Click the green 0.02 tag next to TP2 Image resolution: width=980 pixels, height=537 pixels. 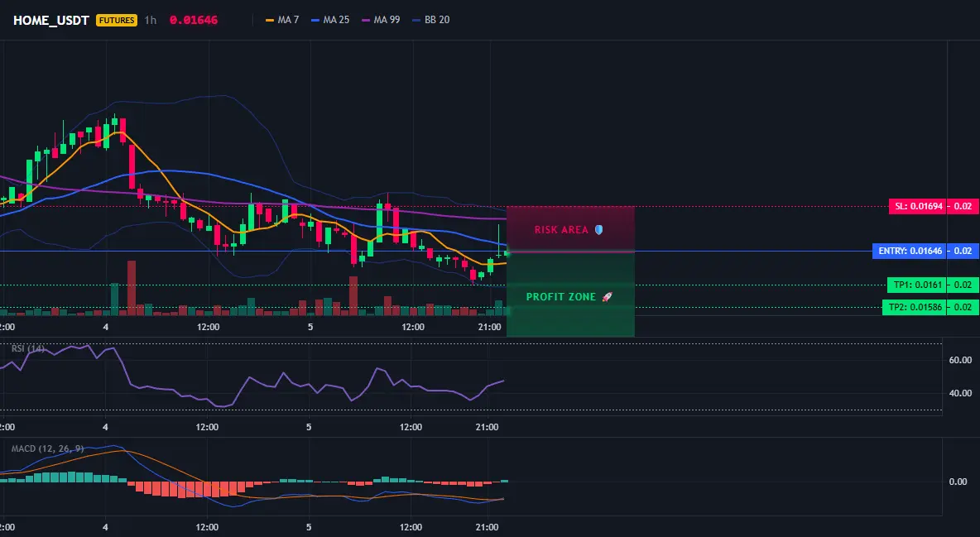(963, 308)
